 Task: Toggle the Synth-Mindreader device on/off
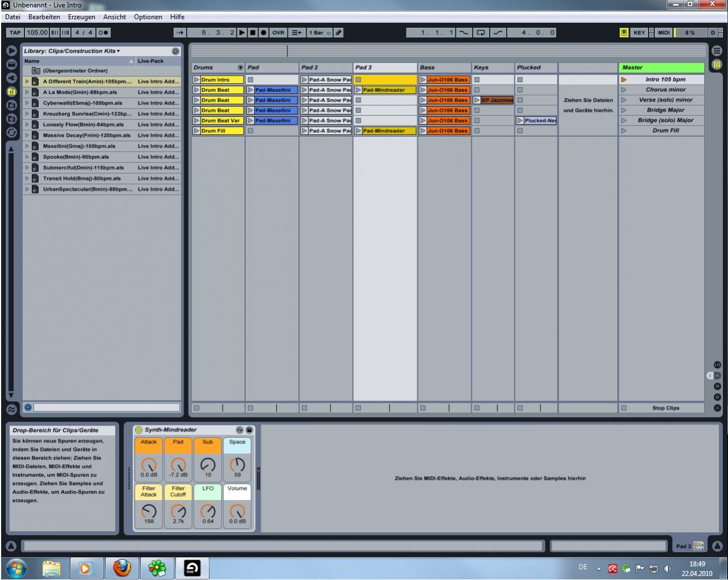tap(139, 430)
